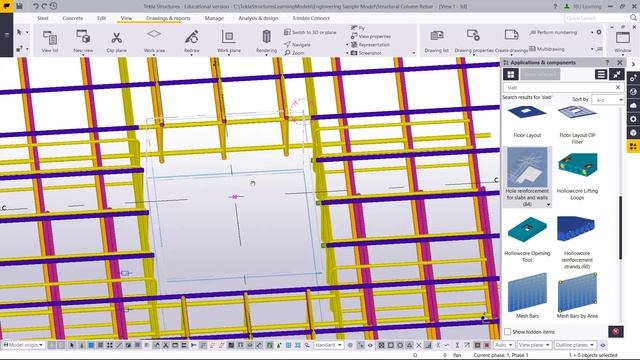Click Fly in the ribbon
The image size is (640, 360).
(358, 28)
